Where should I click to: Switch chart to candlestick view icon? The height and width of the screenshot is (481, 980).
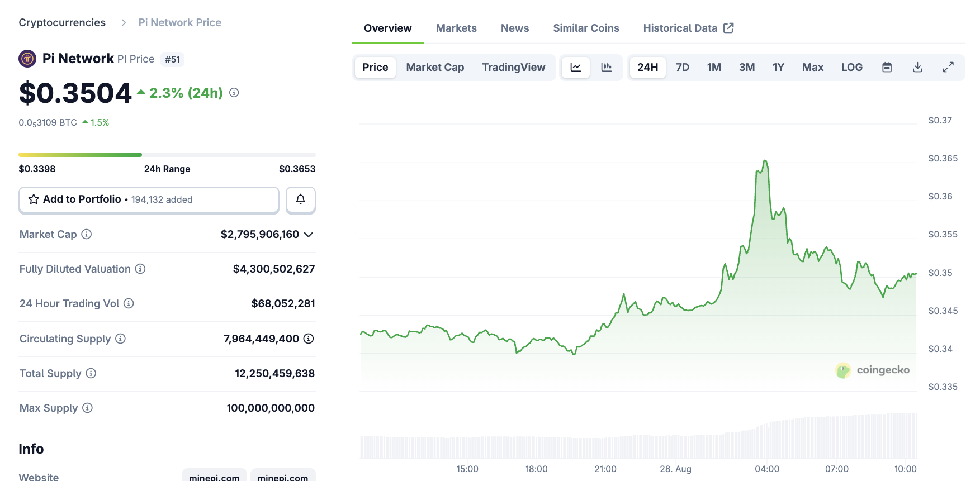pyautogui.click(x=606, y=68)
